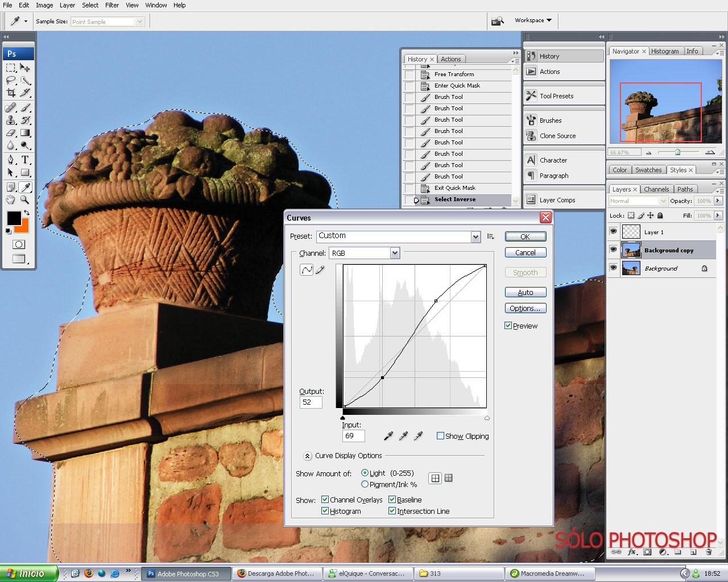
Task: Select the Zoom magnifier tool
Action: pyautogui.click(x=25, y=199)
